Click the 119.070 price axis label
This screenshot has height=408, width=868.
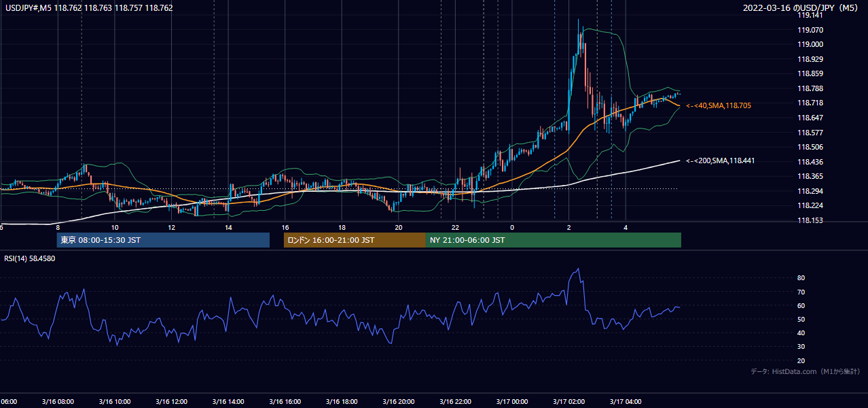809,30
